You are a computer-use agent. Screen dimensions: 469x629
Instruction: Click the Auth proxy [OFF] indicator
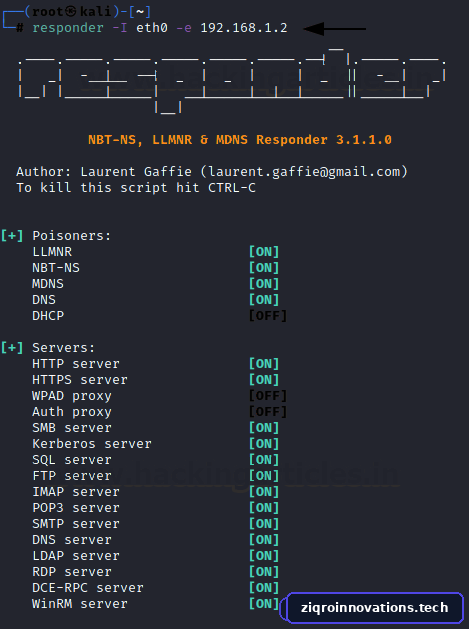pos(268,412)
